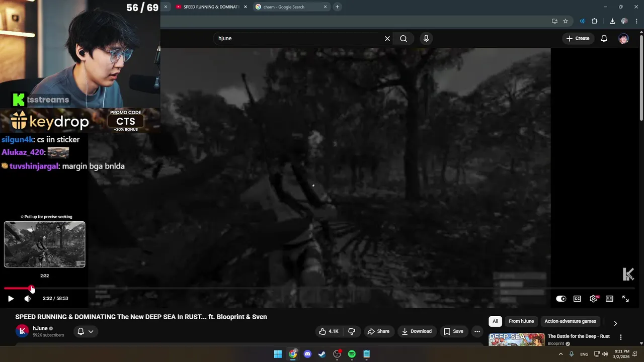
Task: Open OBS Studio from the taskbar
Action: click(337, 354)
